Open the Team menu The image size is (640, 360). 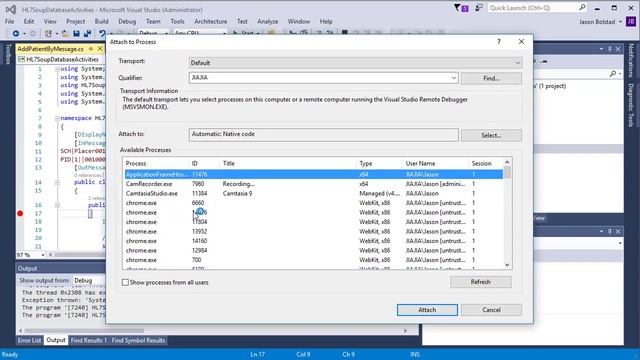[x=153, y=21]
